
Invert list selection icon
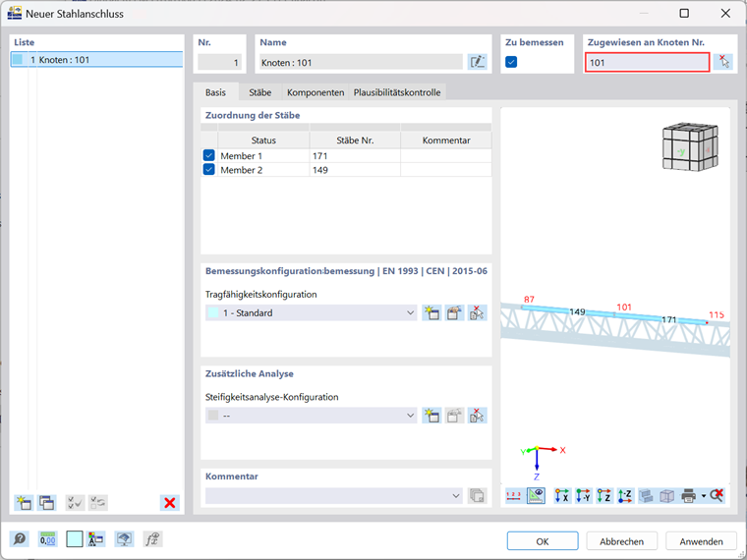click(98, 503)
